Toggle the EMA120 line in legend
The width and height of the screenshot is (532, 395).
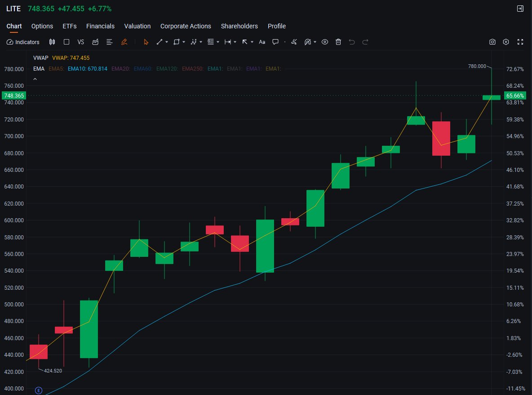point(167,69)
